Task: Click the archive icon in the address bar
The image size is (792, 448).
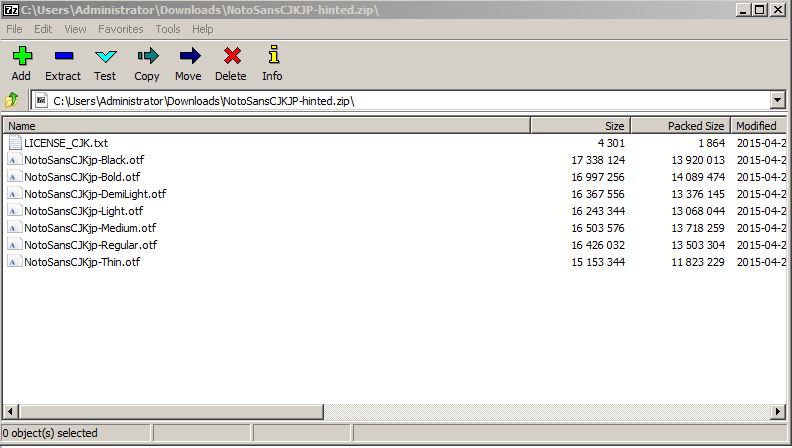Action: [41, 101]
